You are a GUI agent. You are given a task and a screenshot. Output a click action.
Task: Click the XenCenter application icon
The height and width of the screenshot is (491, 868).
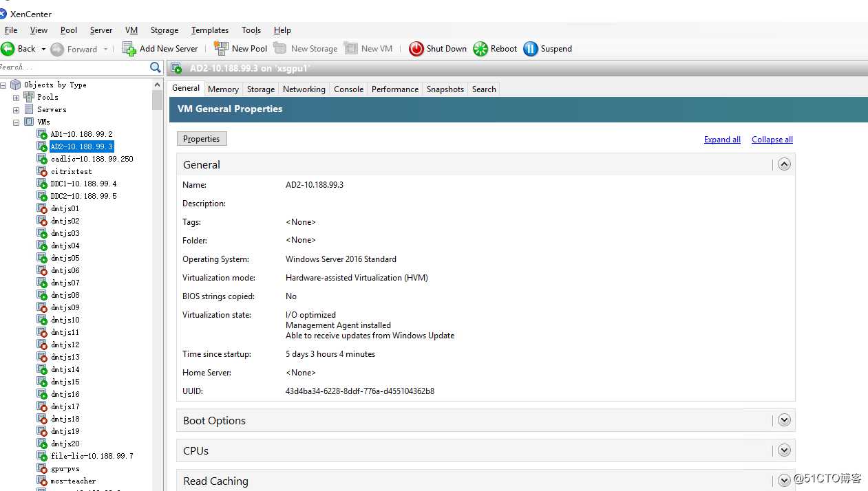coord(3,14)
